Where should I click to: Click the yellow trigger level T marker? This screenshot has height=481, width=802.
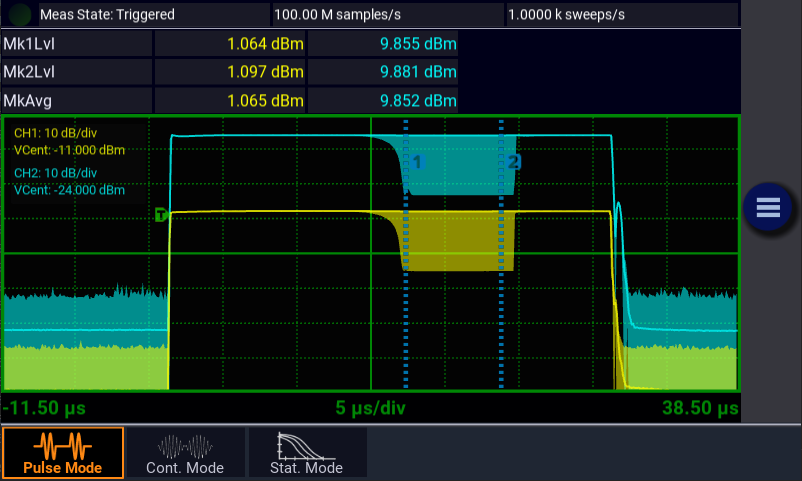160,214
